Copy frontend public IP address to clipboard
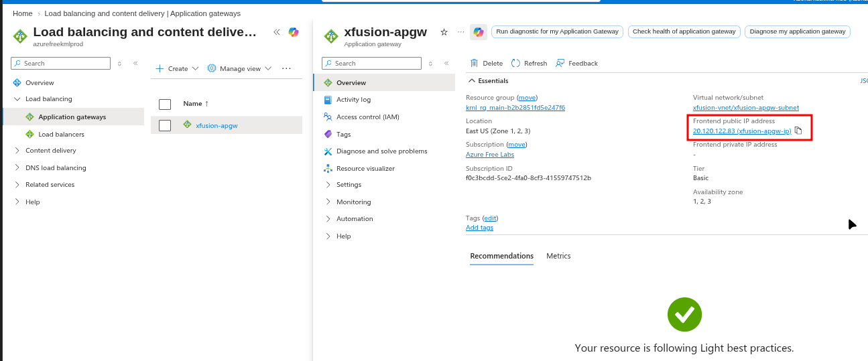Image resolution: width=868 pixels, height=361 pixels. coord(798,131)
